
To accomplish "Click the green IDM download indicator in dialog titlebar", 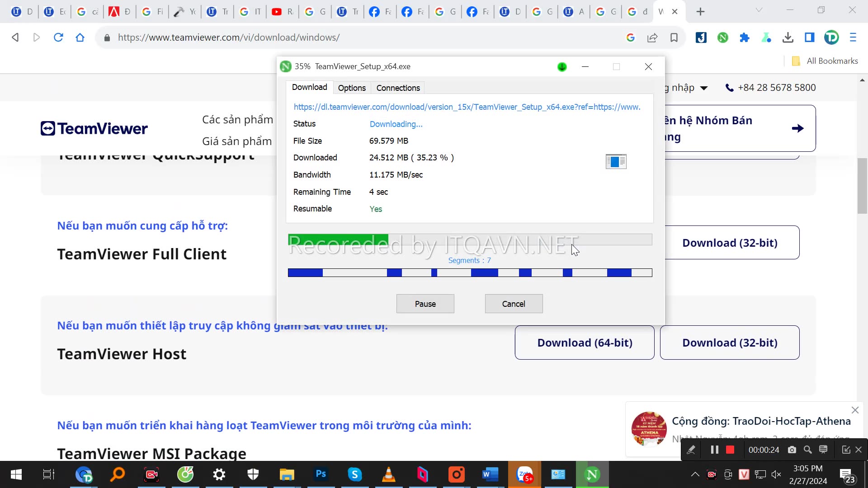I will pyautogui.click(x=561, y=66).
